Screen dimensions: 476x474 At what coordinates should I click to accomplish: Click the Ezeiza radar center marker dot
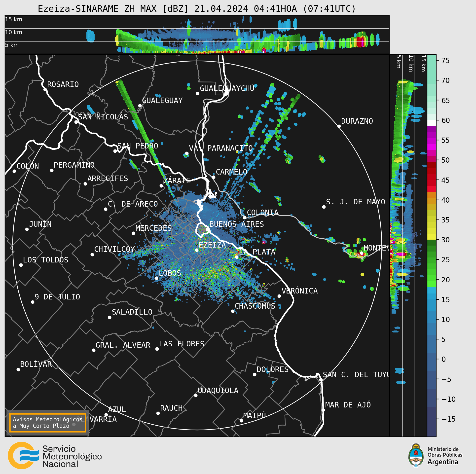click(x=197, y=250)
